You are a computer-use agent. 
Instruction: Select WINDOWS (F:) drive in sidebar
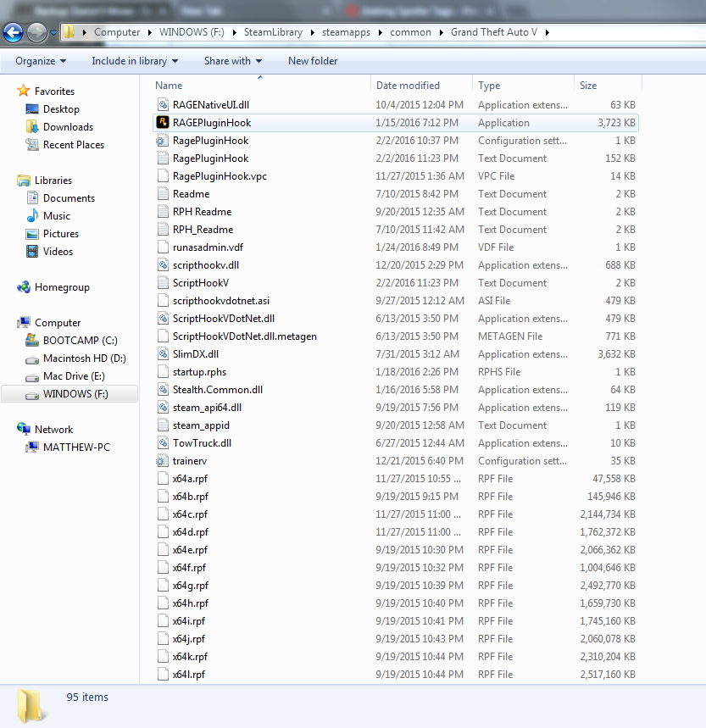69,394
